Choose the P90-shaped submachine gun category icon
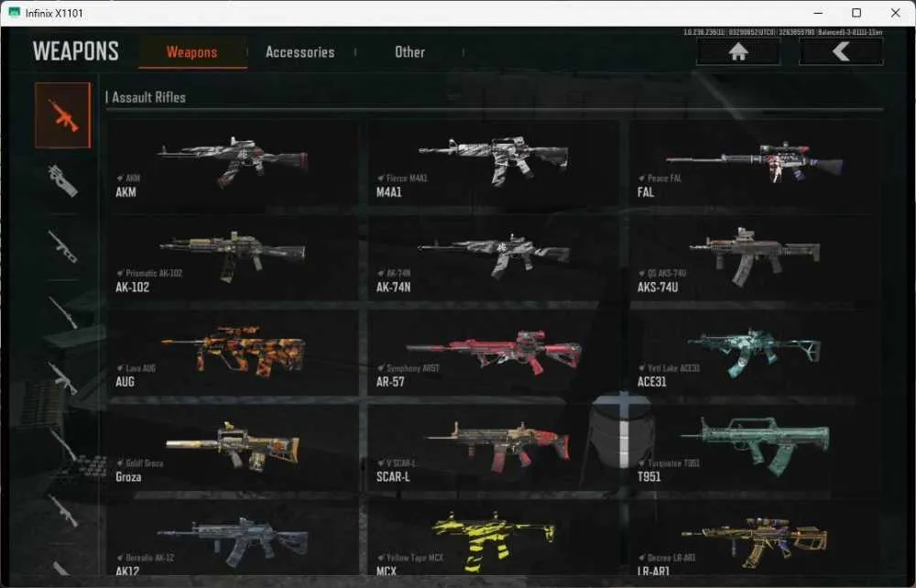The width and height of the screenshot is (916, 588). [62, 180]
